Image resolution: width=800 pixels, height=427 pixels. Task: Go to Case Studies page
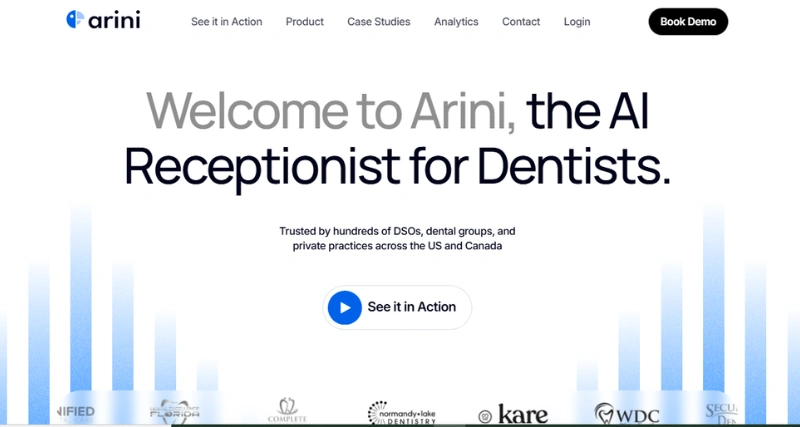click(378, 22)
